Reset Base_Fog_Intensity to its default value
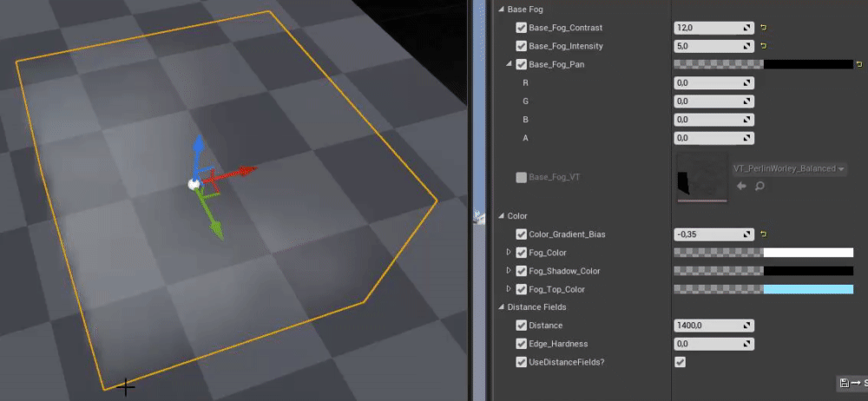The height and width of the screenshot is (401, 868). coord(764,46)
